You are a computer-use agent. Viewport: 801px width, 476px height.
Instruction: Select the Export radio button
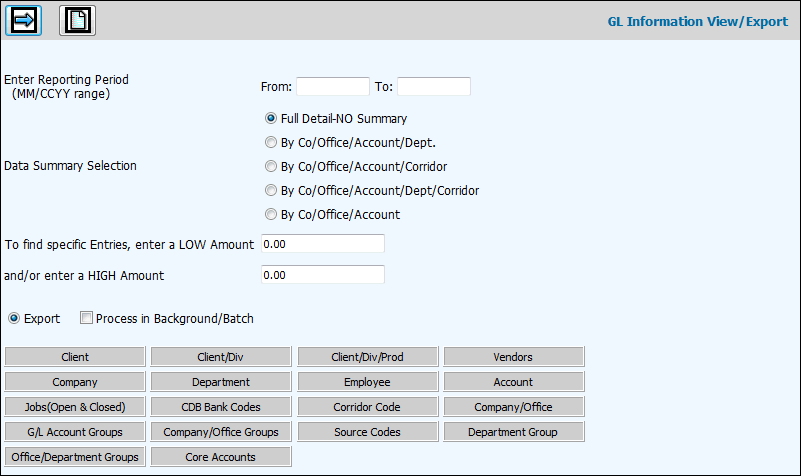14,319
